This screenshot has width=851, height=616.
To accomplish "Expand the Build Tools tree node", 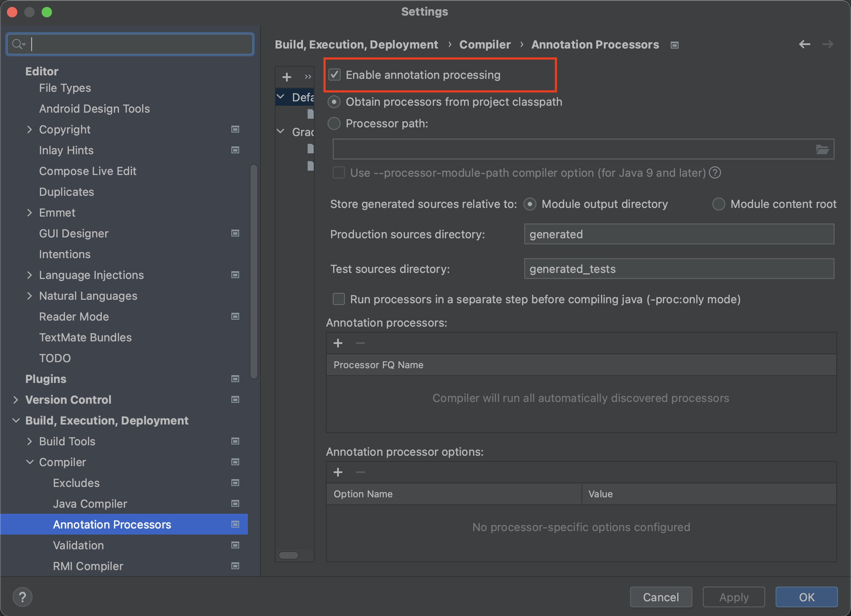I will pyautogui.click(x=29, y=441).
